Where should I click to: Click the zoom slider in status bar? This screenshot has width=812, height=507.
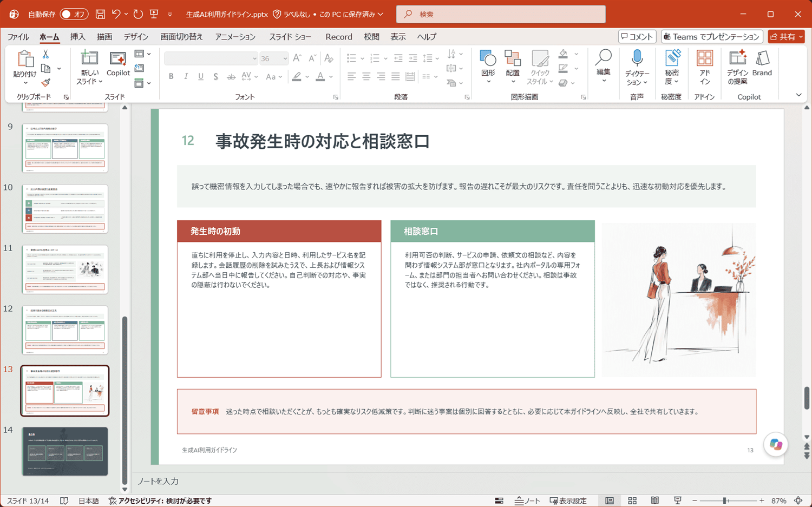click(728, 501)
